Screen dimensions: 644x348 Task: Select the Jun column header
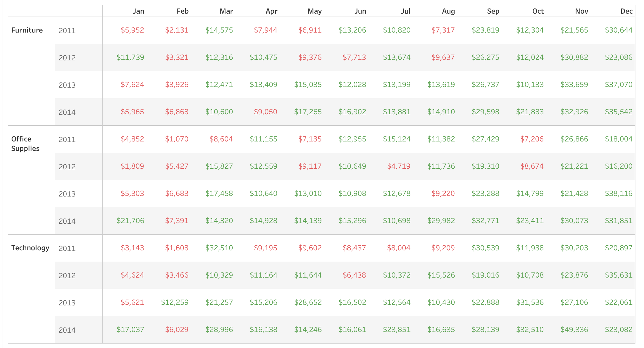click(x=360, y=11)
